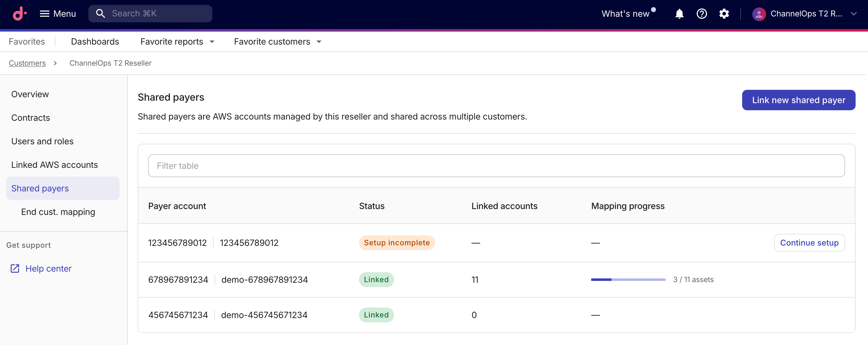Open settings gear icon
Image resolution: width=868 pixels, height=345 pixels.
(x=724, y=13)
